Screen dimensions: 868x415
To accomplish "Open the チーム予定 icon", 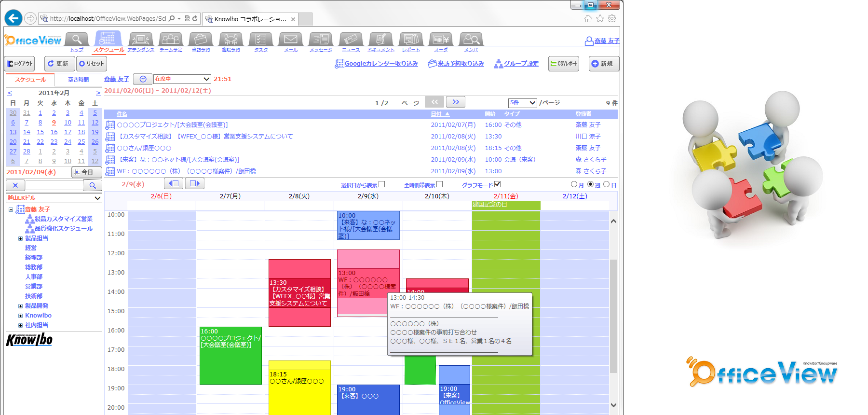I will (x=171, y=39).
